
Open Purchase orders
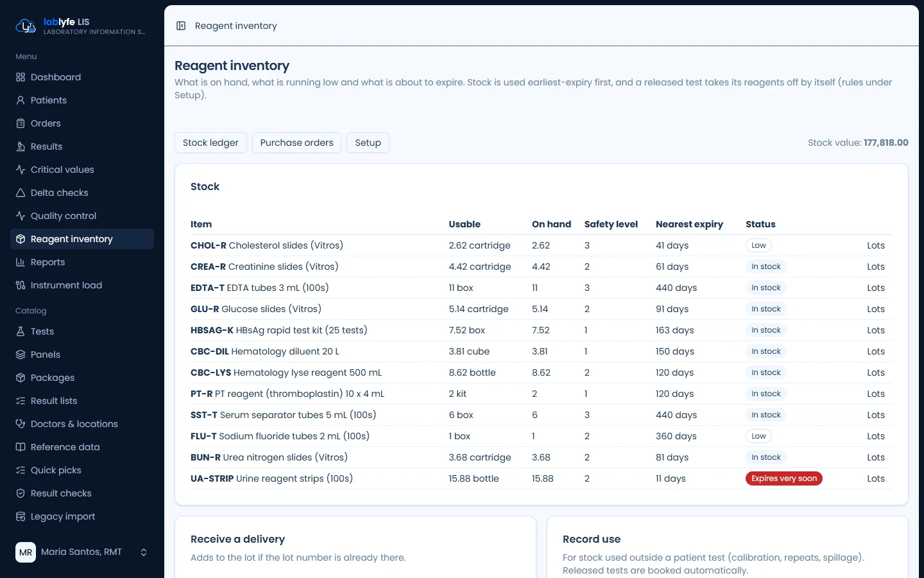pyautogui.click(x=296, y=143)
